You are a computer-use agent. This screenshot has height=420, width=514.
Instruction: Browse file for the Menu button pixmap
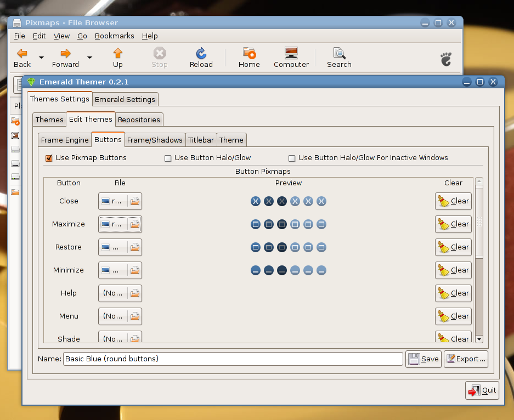coord(135,316)
